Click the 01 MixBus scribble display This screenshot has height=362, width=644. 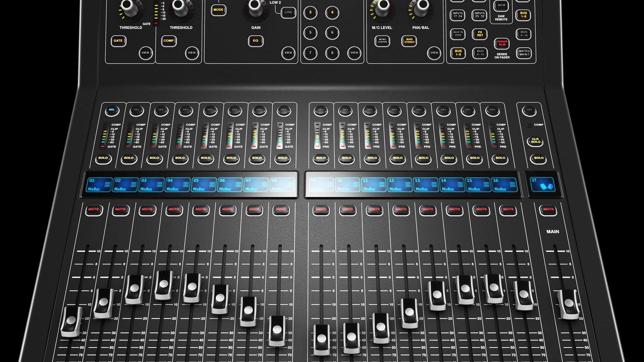click(99, 185)
